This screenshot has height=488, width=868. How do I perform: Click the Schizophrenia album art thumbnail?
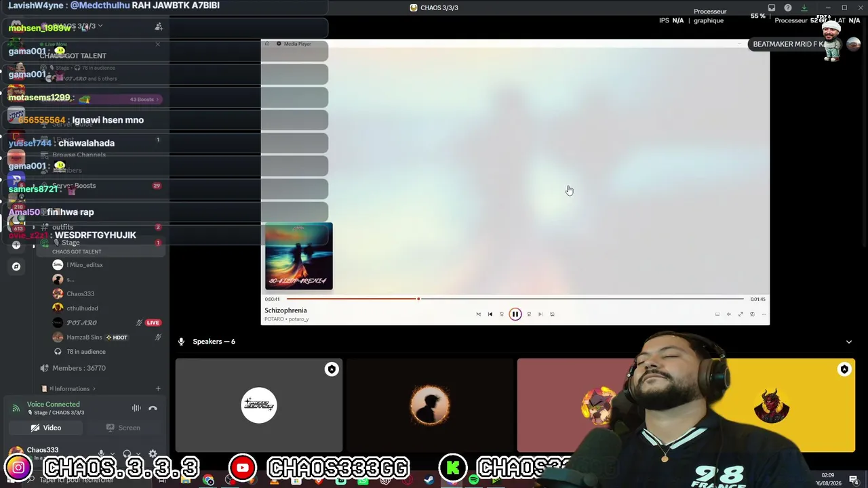click(299, 256)
